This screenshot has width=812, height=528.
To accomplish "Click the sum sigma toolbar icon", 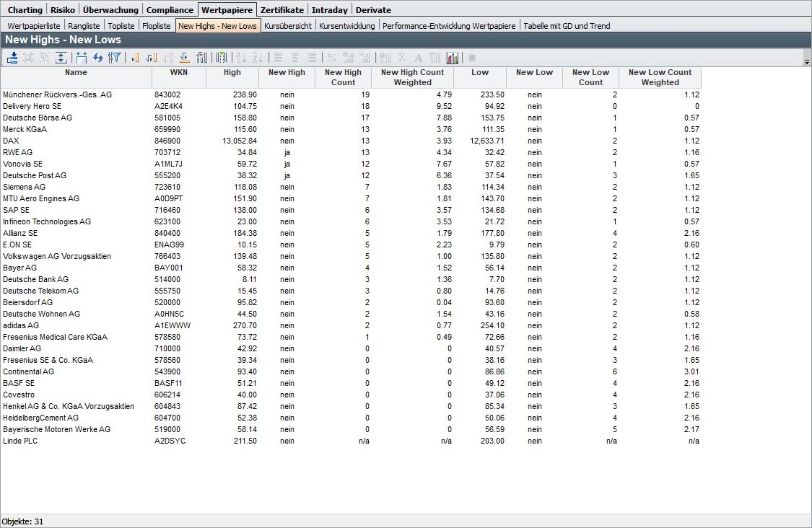I will (401, 58).
